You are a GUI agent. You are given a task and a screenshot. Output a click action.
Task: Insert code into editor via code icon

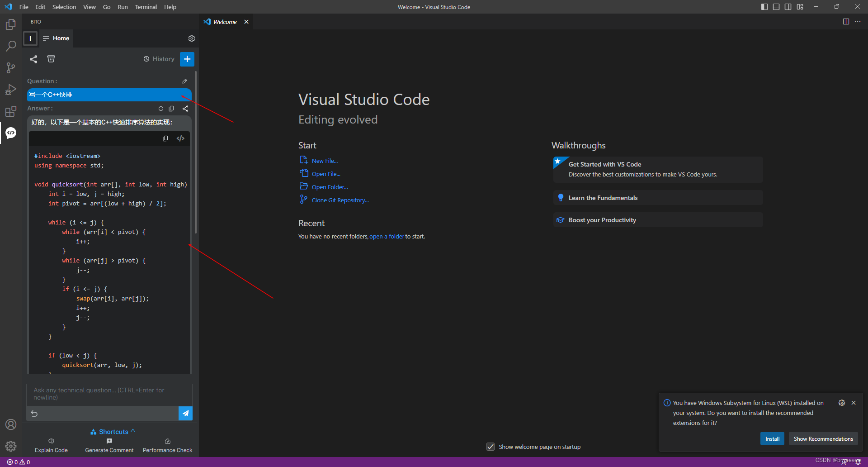(180, 138)
